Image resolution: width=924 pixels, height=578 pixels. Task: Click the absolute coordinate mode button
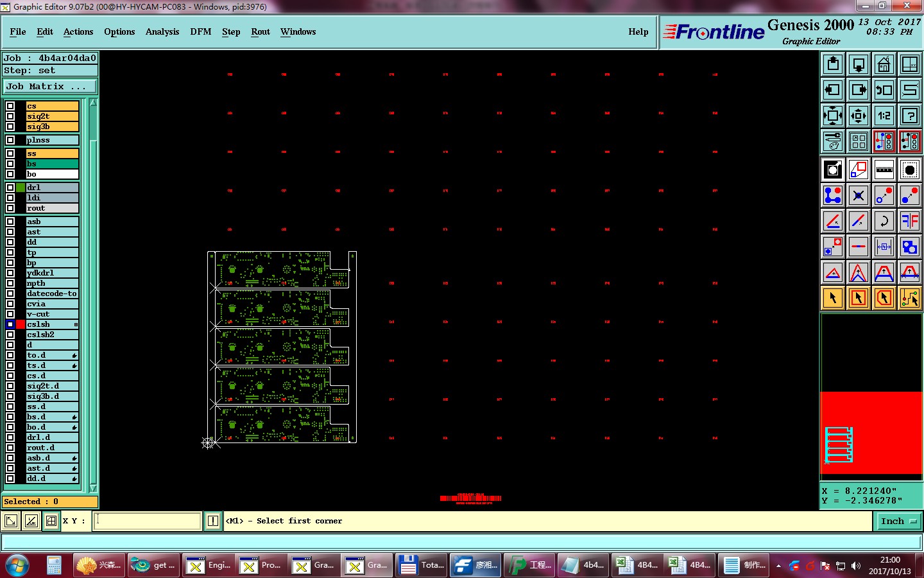click(x=11, y=521)
